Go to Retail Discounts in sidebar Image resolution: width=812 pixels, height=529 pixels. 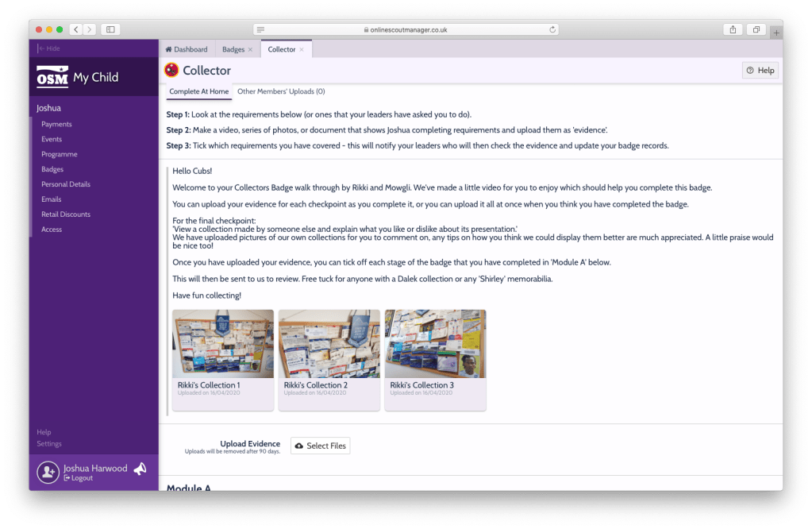[66, 214]
